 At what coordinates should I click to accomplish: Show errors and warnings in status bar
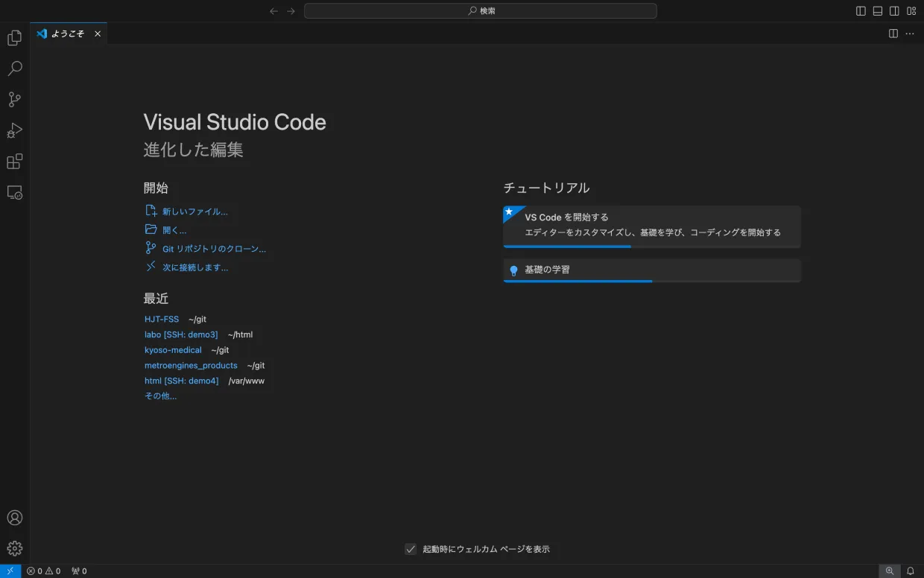(44, 571)
